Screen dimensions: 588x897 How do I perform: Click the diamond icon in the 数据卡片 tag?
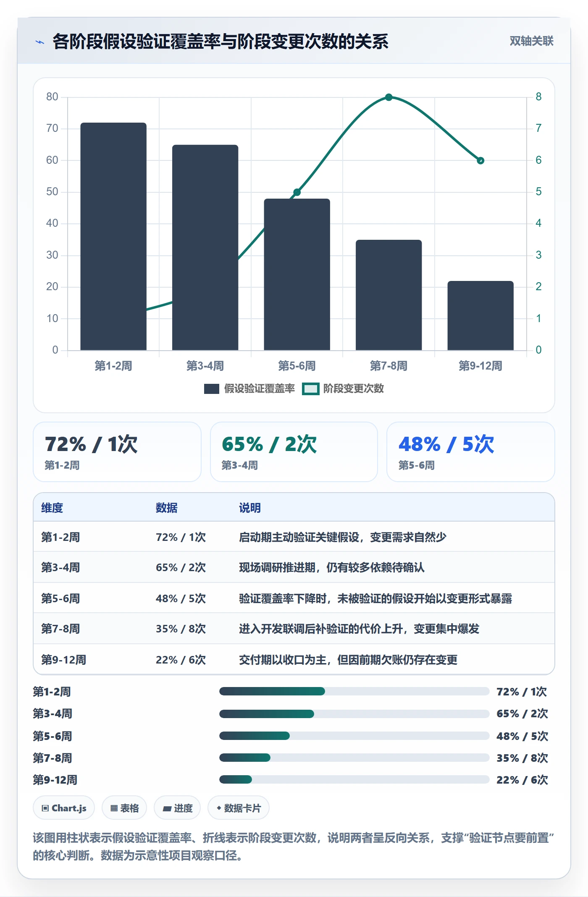tap(219, 808)
